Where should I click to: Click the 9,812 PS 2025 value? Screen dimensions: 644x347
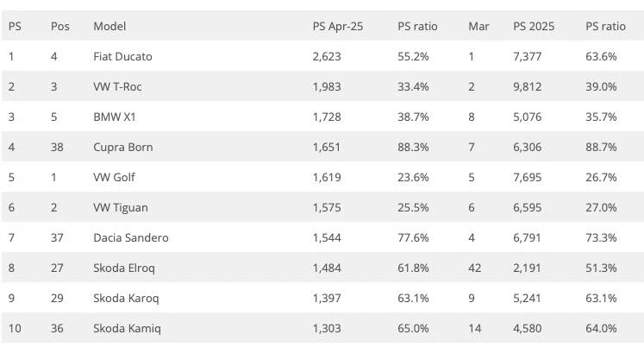[x=527, y=86]
